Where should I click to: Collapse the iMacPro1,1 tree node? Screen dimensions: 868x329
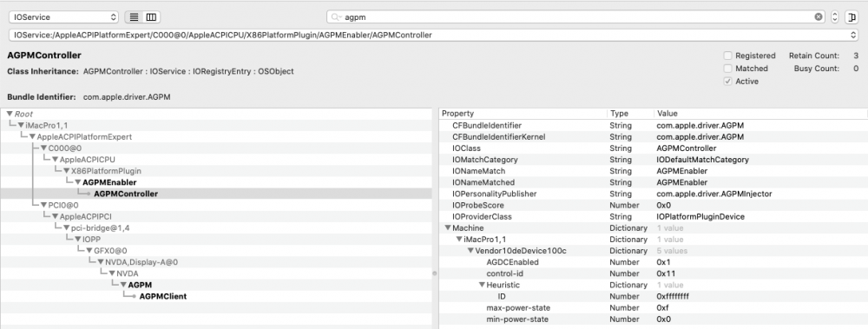click(21, 125)
